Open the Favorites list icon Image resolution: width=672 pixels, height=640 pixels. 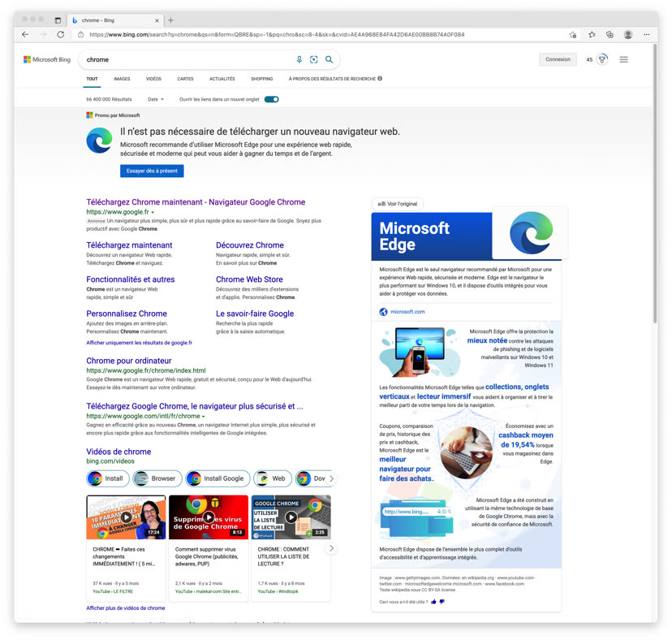(x=592, y=34)
